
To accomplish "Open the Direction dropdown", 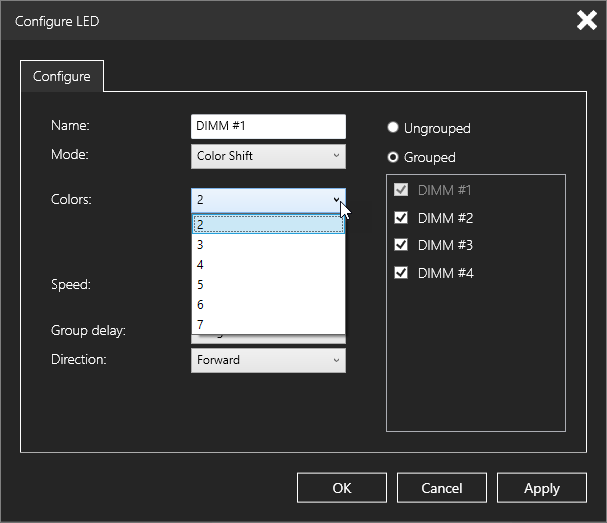I will pos(267,360).
